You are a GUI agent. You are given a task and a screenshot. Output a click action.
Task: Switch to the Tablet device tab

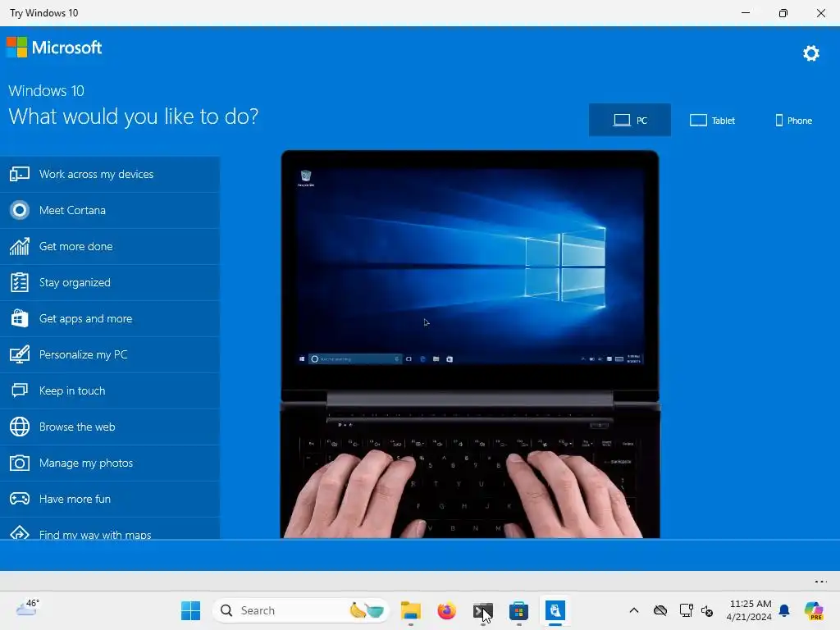click(x=712, y=120)
